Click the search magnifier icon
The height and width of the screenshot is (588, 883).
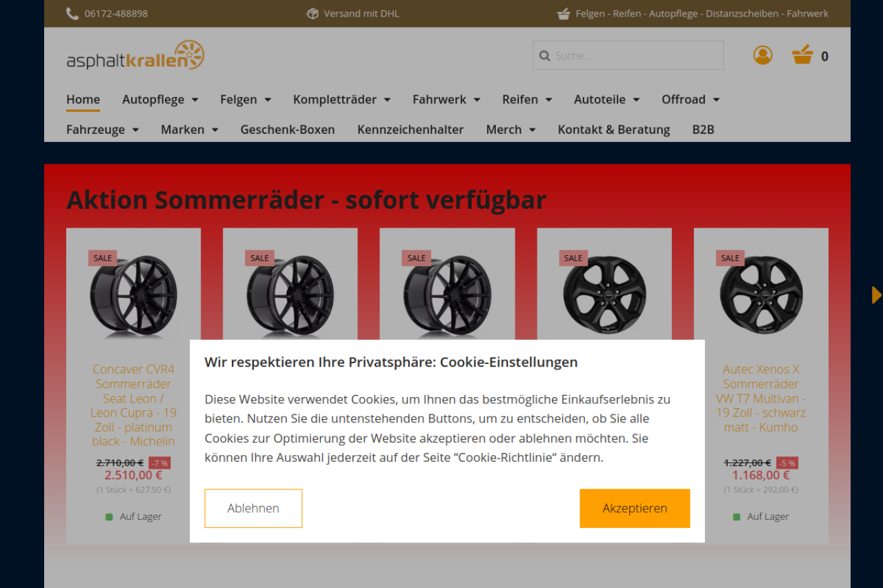[545, 56]
